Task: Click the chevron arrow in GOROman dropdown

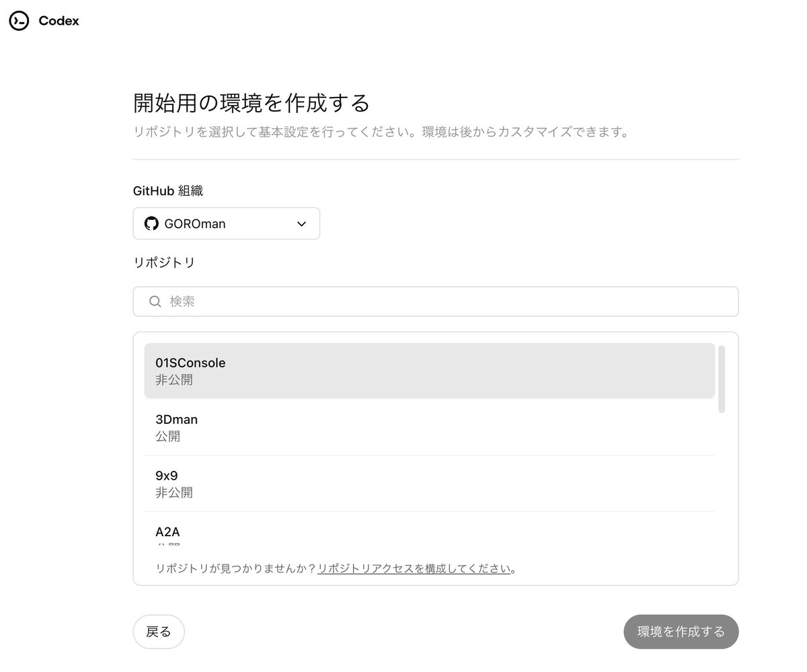Action: (x=301, y=224)
